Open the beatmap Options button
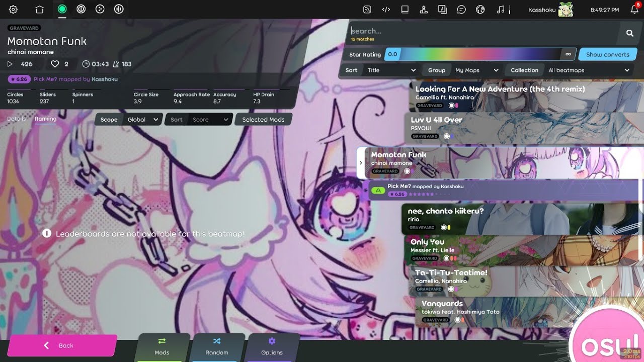 click(272, 347)
